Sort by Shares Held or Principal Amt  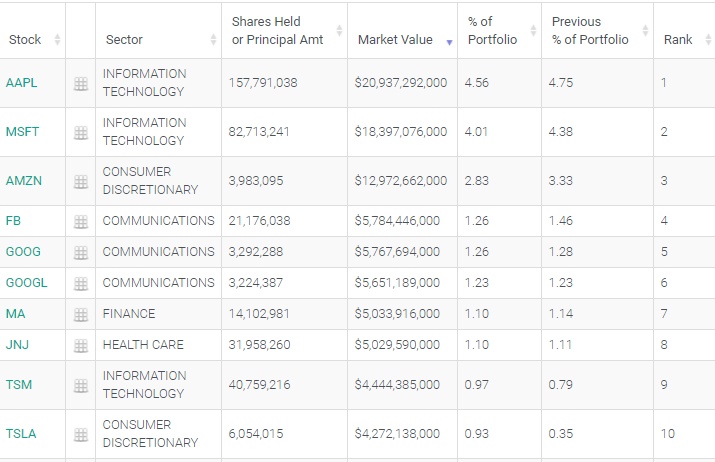(266, 31)
